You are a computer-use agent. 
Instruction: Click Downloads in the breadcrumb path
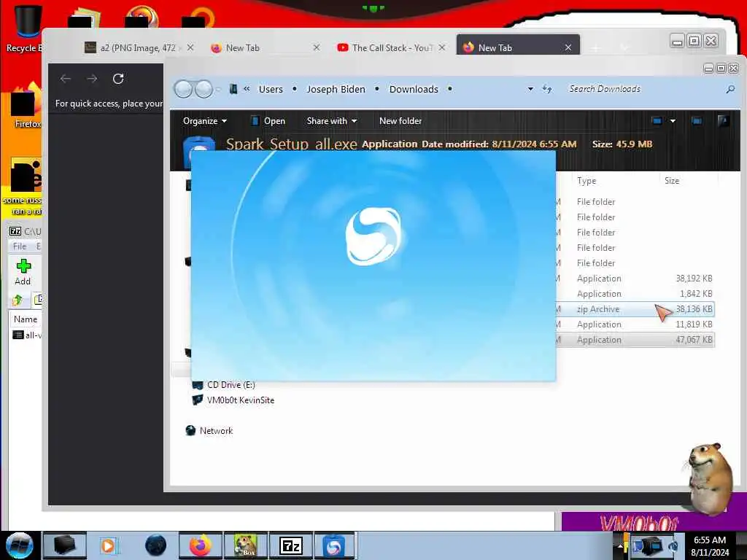414,89
